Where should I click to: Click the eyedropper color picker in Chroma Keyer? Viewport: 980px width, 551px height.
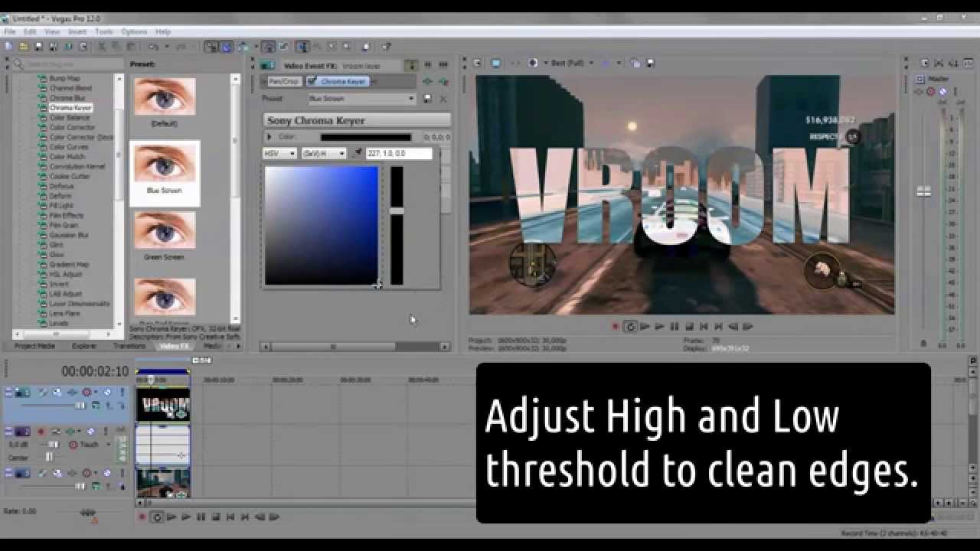(358, 153)
